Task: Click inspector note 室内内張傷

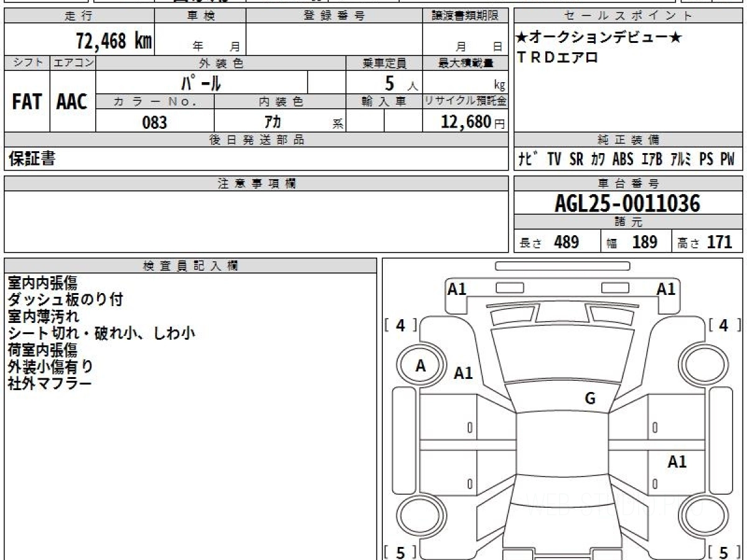Action: tap(42, 283)
